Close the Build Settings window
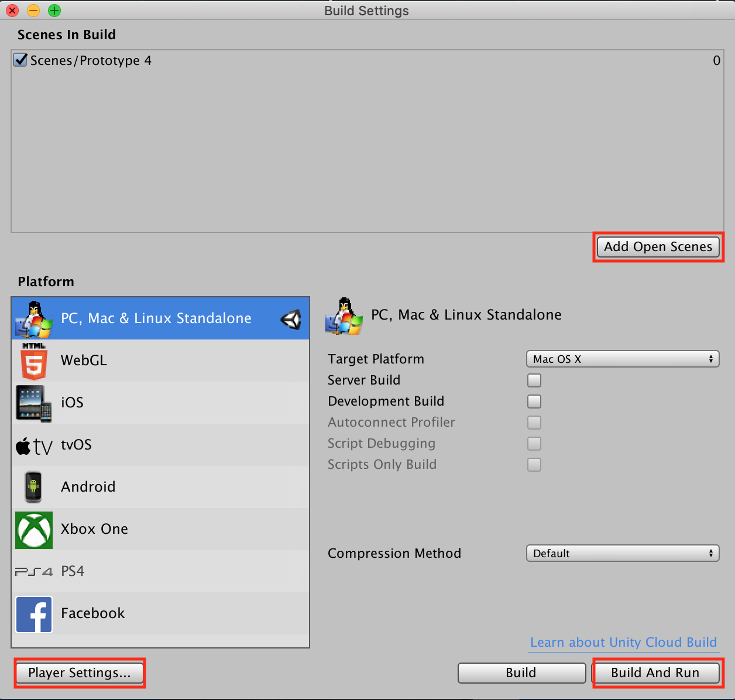 tap(12, 11)
